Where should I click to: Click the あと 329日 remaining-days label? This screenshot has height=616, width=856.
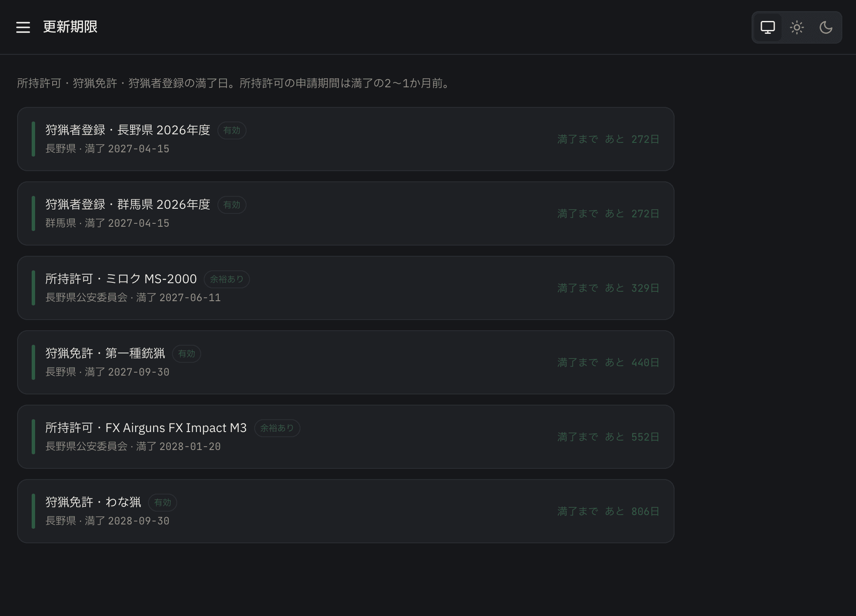click(x=632, y=288)
